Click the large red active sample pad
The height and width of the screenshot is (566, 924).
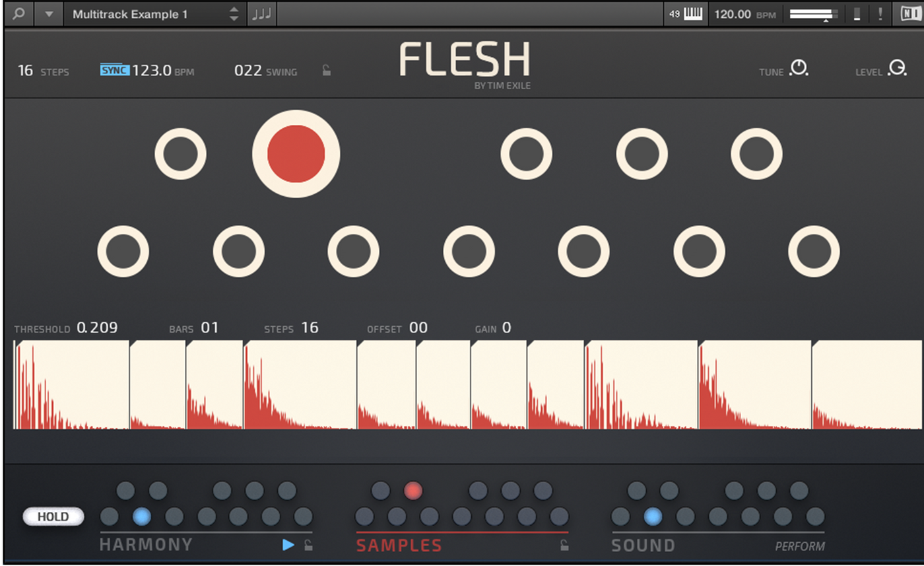(x=296, y=153)
